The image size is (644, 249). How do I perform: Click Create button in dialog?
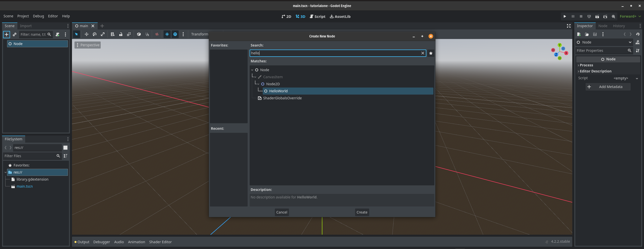pyautogui.click(x=362, y=212)
